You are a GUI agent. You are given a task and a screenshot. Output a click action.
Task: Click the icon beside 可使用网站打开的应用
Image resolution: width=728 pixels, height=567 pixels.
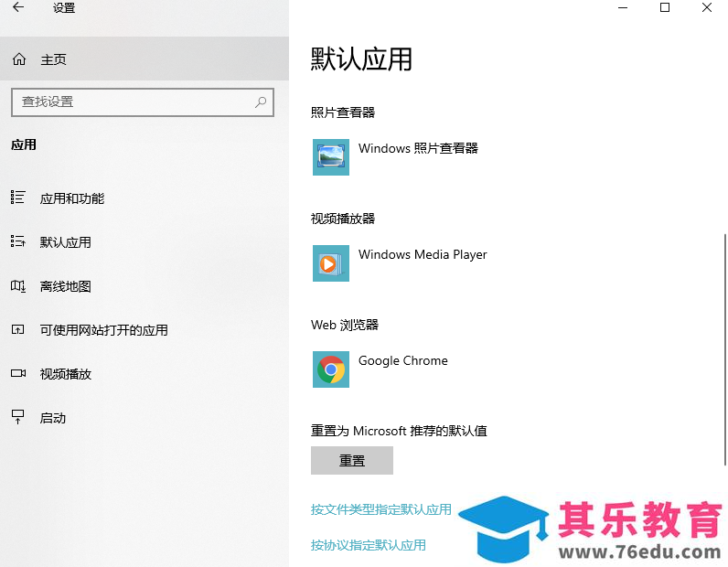17,330
